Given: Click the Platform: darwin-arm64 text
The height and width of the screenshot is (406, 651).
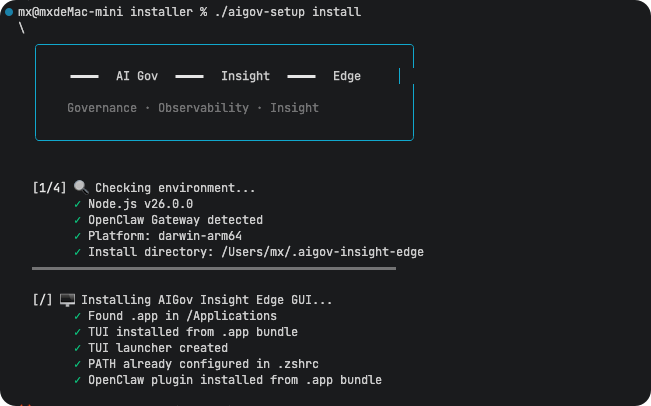Looking at the screenshot, I should coord(165,236).
